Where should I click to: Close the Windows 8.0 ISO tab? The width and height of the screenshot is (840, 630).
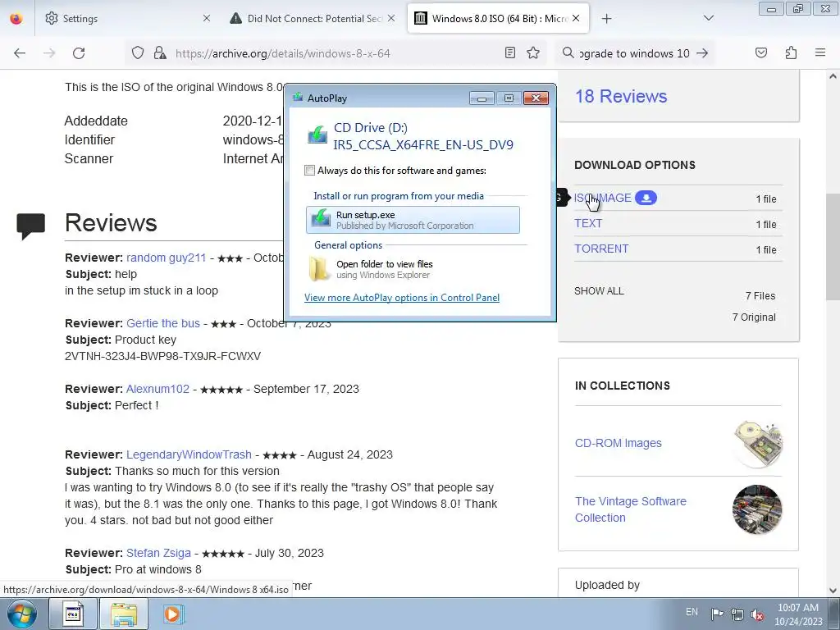point(576,18)
